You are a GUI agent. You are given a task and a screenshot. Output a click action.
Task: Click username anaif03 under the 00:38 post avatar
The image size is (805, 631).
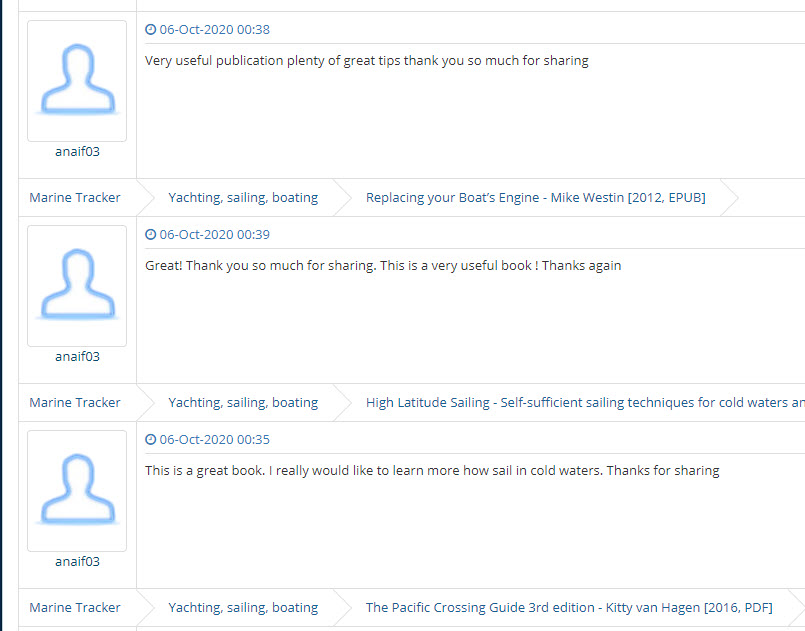pos(77,152)
